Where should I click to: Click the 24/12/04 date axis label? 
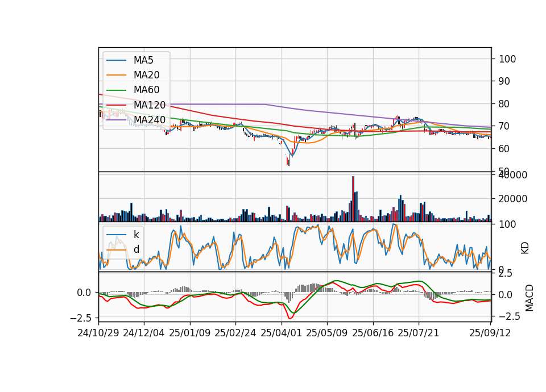coord(144,333)
